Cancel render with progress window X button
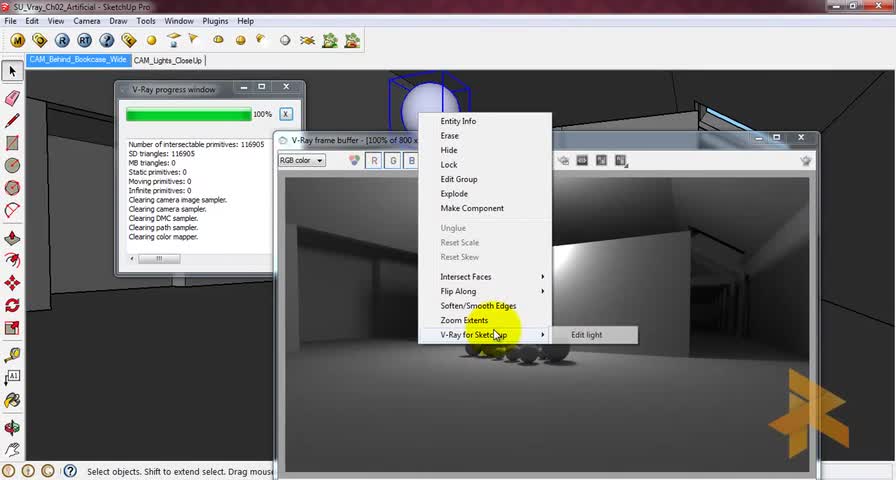Screen dimensions: 896x480 (x=286, y=114)
